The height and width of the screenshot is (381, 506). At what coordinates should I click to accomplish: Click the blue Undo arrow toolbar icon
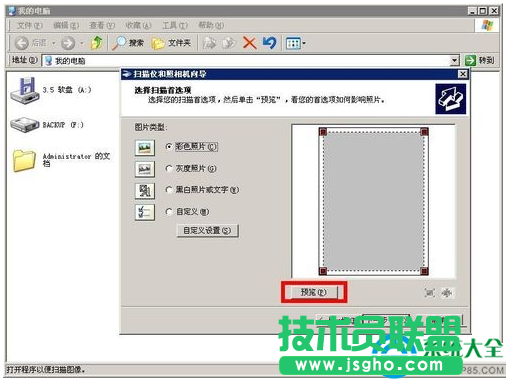(x=269, y=43)
